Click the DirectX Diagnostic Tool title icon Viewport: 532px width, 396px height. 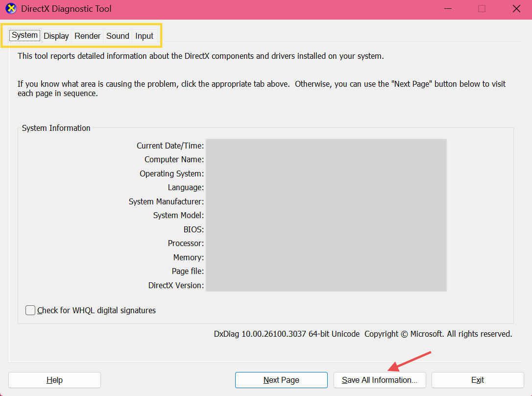point(11,9)
